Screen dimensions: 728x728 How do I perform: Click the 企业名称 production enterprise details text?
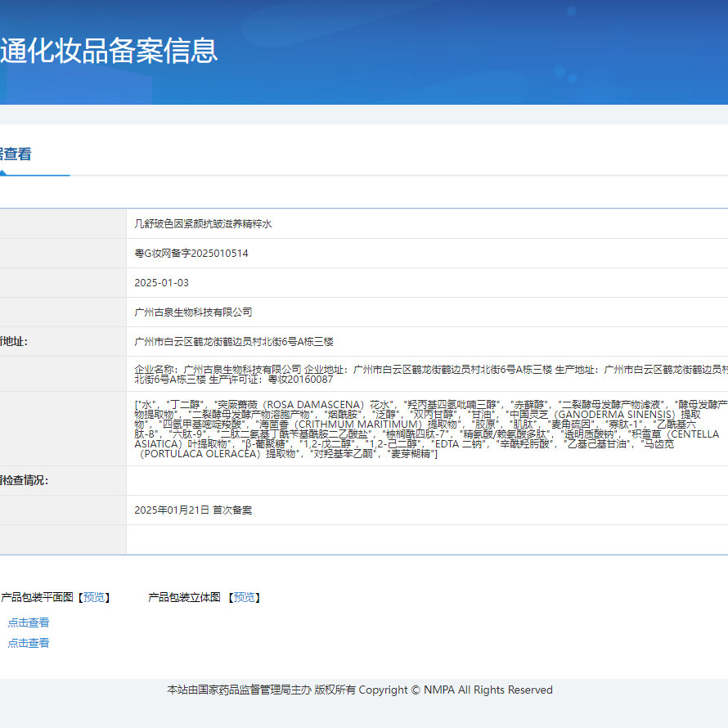click(431, 374)
